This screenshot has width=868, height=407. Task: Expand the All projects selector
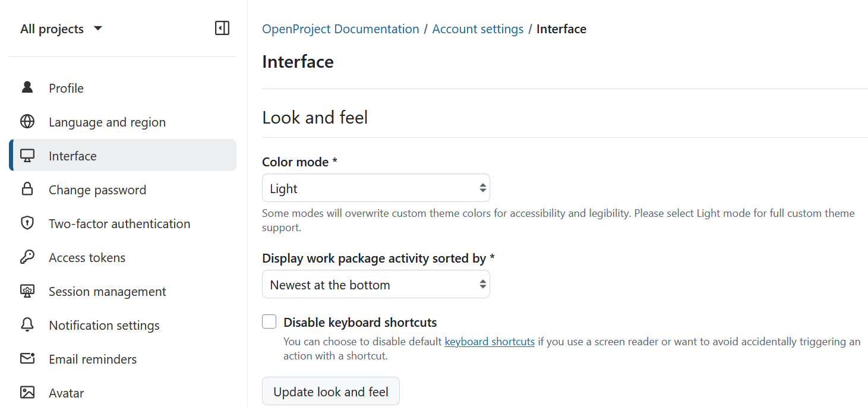click(61, 28)
